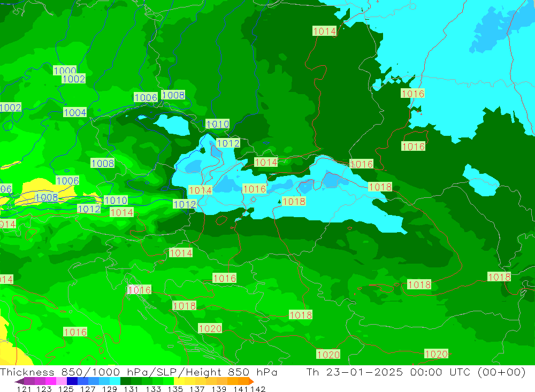
Task: Click the legend value 142
Action: coord(258,389)
